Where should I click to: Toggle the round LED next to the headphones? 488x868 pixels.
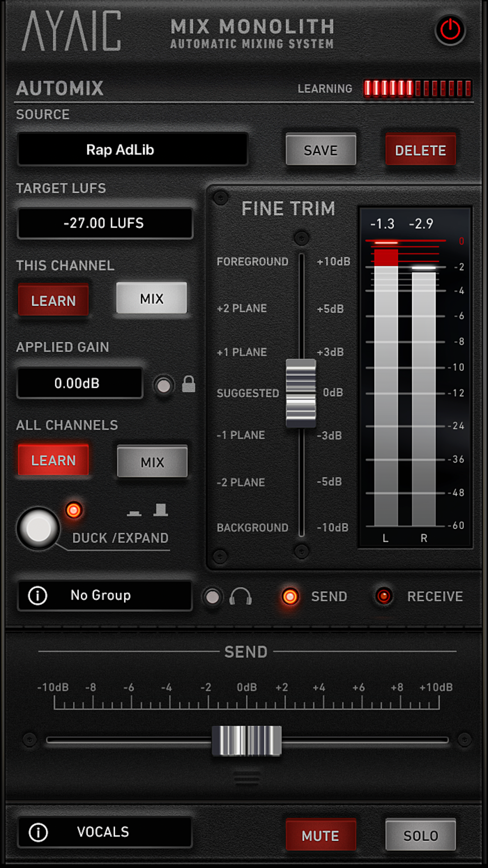click(x=212, y=597)
